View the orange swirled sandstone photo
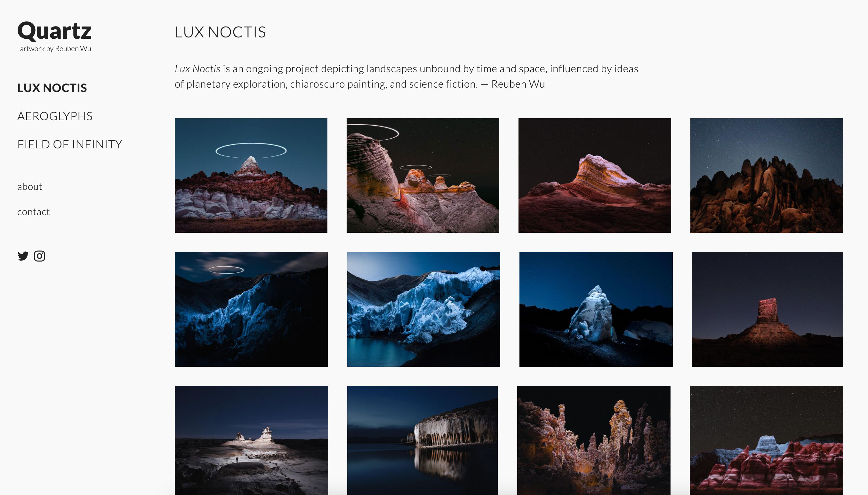The width and height of the screenshot is (868, 495). click(x=594, y=176)
